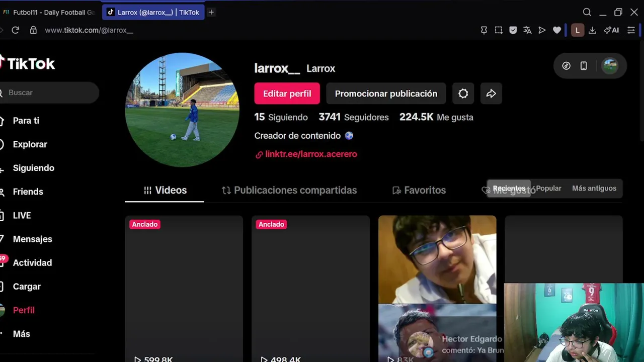Image resolution: width=644 pixels, height=362 pixels.
Task: Open the browser AI assistant icon
Action: 611,30
